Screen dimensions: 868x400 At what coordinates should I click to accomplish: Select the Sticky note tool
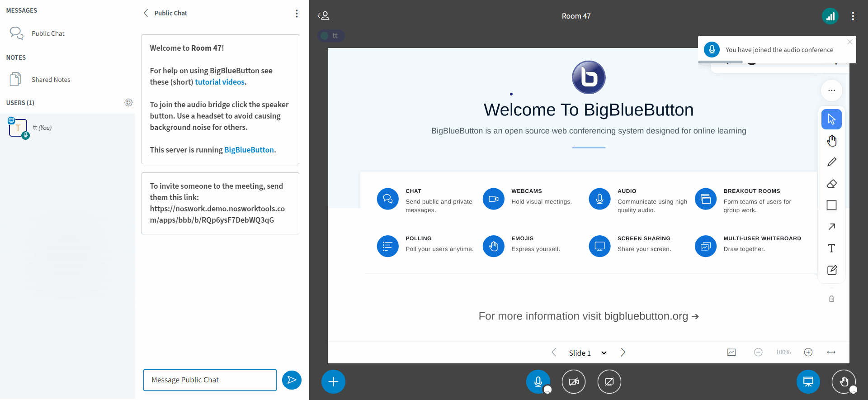point(831,270)
